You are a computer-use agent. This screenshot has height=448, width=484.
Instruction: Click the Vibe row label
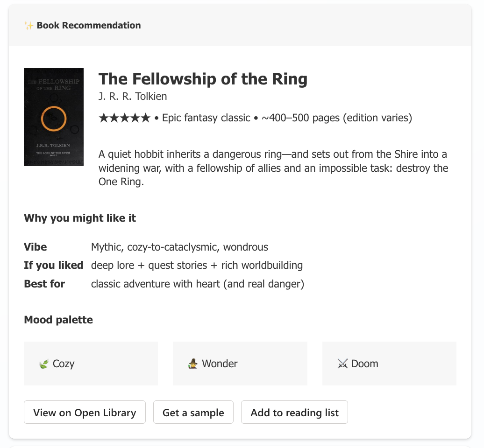pos(36,247)
